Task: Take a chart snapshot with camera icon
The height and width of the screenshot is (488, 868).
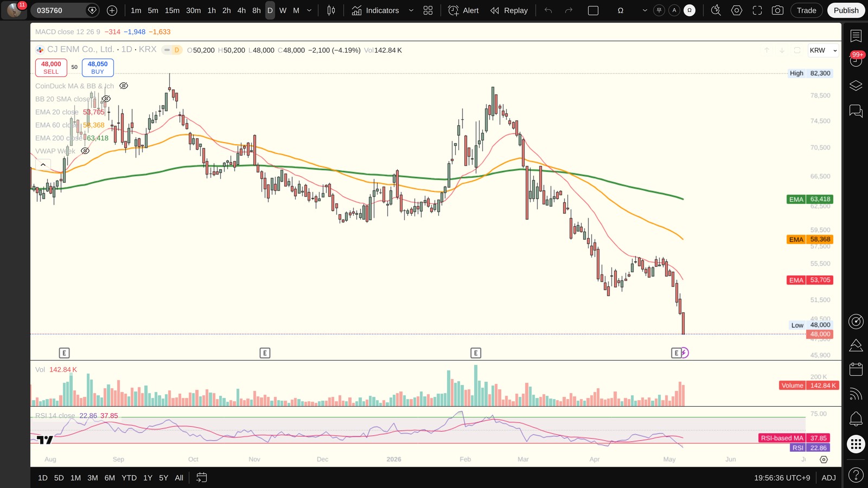Action: click(x=777, y=10)
